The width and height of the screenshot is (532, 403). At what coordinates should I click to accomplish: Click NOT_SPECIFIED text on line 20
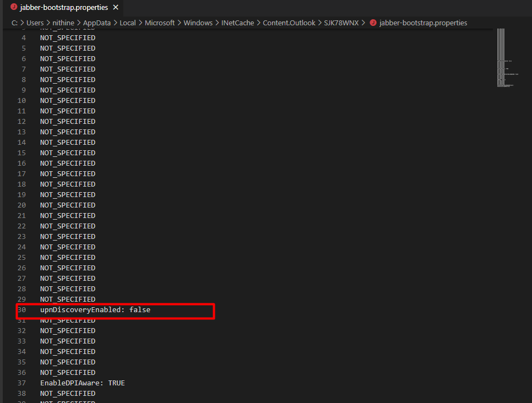[x=67, y=205]
